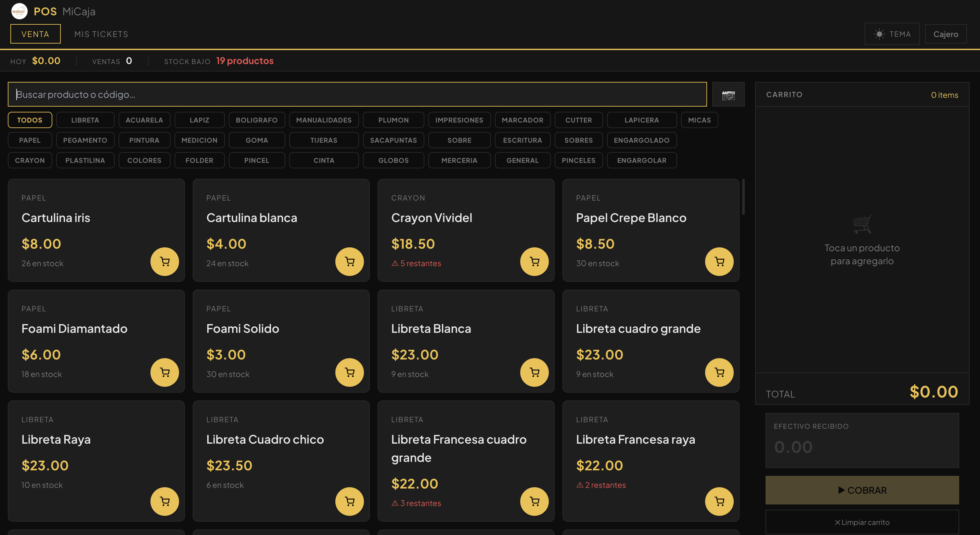Choose the ESCRITURA category filter
Image resolution: width=980 pixels, height=535 pixels.
click(x=522, y=140)
